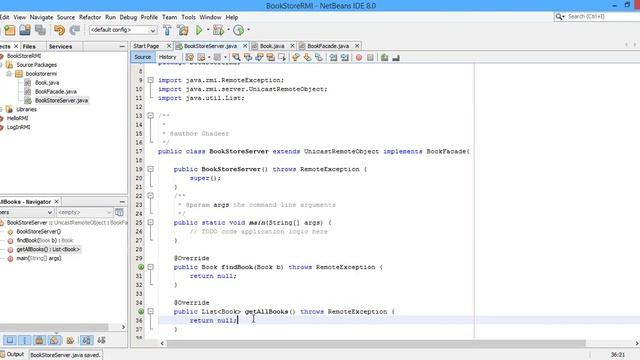Clean and Build project with broom icon
The image size is (640, 360).
(183, 30)
